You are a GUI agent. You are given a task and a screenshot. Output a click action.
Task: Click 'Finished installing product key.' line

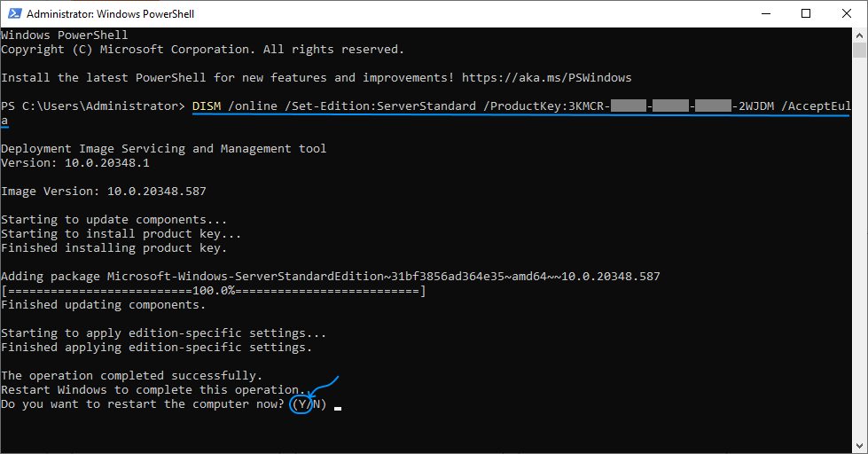coord(114,248)
